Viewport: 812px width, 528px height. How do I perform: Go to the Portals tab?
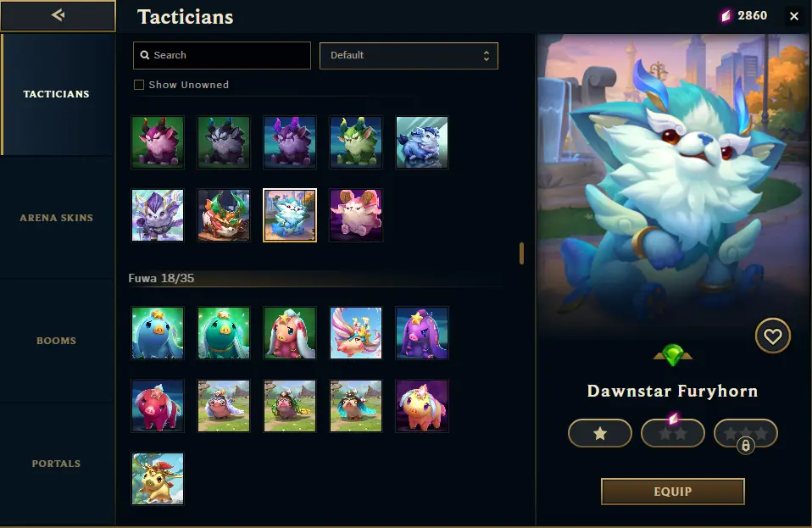tap(57, 464)
